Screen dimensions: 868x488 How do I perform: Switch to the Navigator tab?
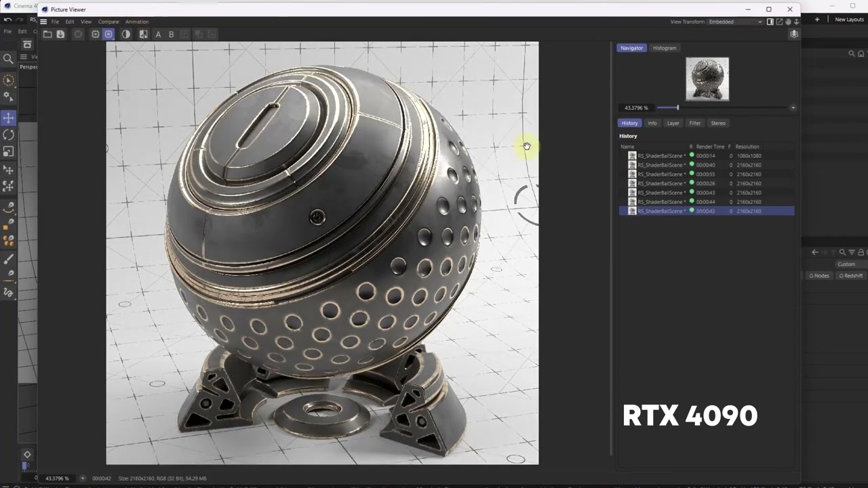pyautogui.click(x=631, y=48)
